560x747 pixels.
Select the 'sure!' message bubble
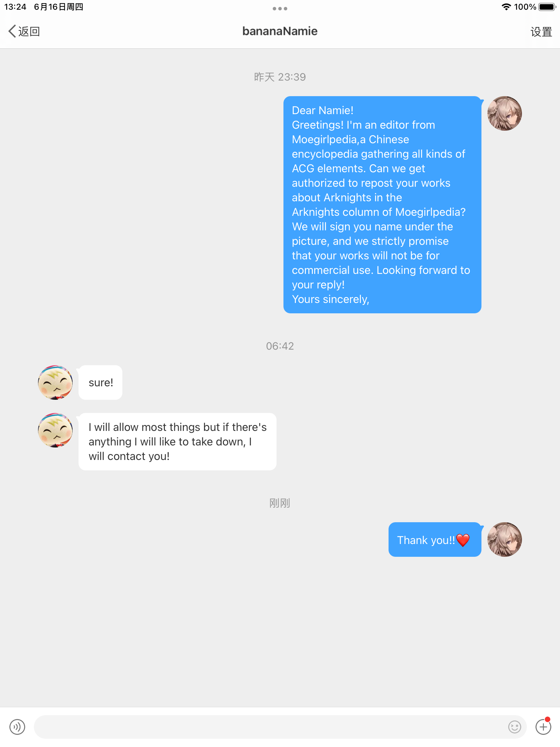(x=101, y=382)
